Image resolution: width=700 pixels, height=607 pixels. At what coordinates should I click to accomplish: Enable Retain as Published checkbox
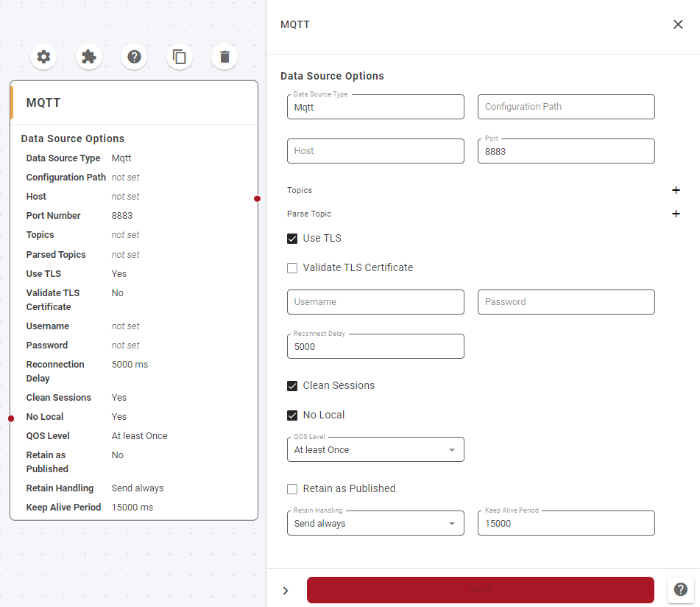pyautogui.click(x=292, y=489)
